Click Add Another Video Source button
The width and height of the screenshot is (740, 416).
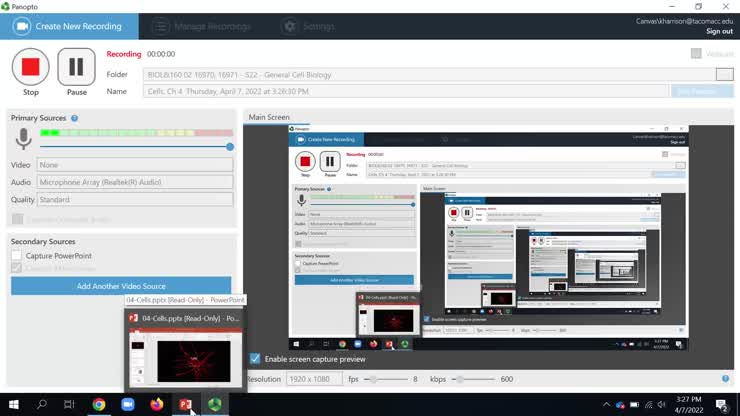[x=121, y=286]
